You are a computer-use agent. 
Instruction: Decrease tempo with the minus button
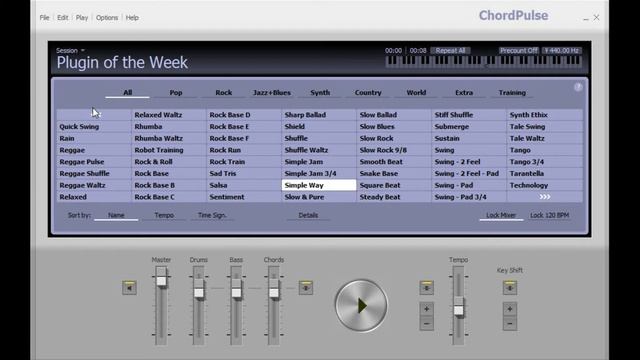coord(427,324)
